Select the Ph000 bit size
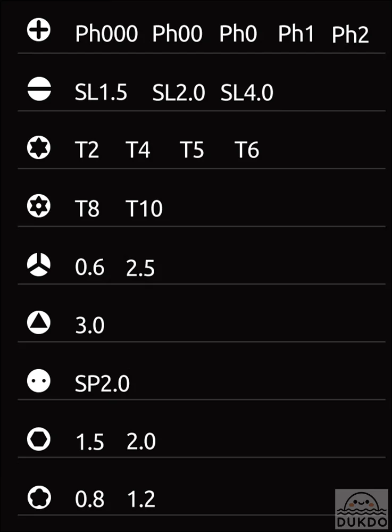 (x=106, y=34)
